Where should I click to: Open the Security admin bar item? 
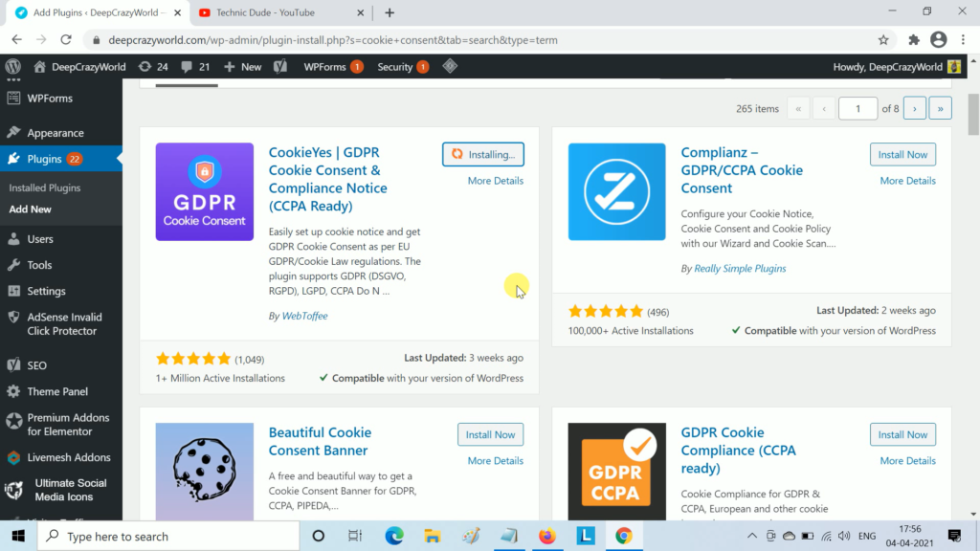point(403,67)
